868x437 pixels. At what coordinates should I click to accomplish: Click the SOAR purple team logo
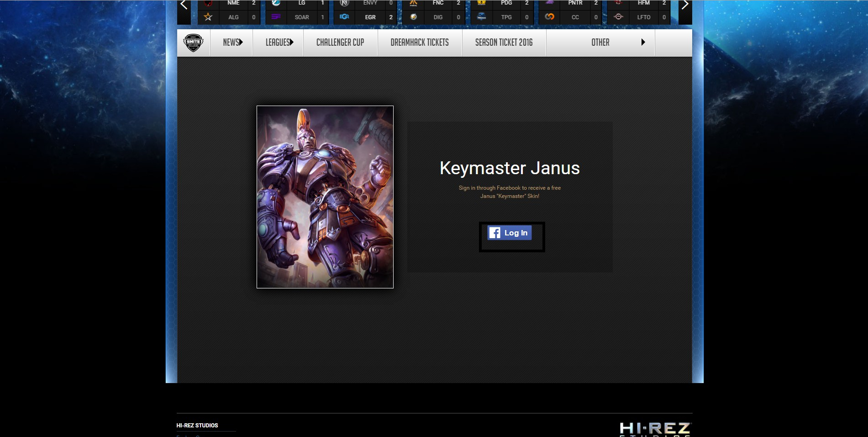coord(276,17)
